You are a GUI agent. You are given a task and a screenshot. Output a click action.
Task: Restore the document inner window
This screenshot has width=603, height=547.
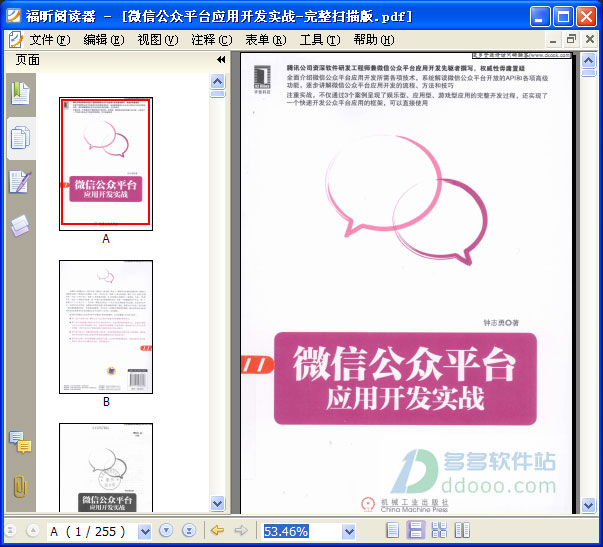tap(571, 40)
